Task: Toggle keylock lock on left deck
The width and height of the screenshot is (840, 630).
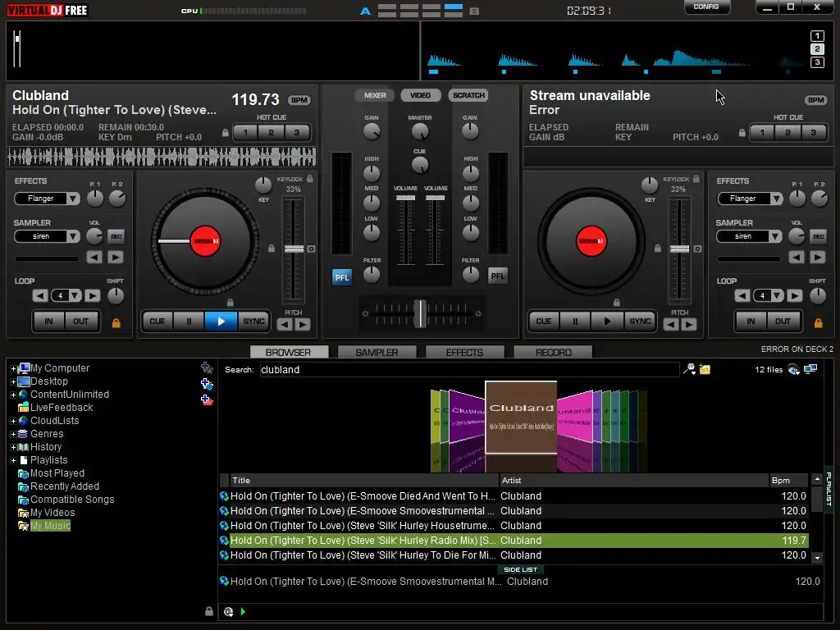Action: (x=309, y=178)
